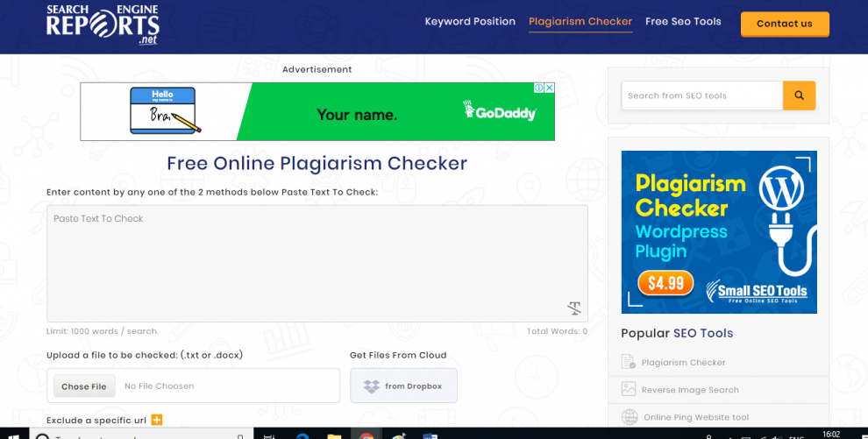Focus the Search from SEO tools field
The image size is (868, 439).
pyautogui.click(x=701, y=96)
